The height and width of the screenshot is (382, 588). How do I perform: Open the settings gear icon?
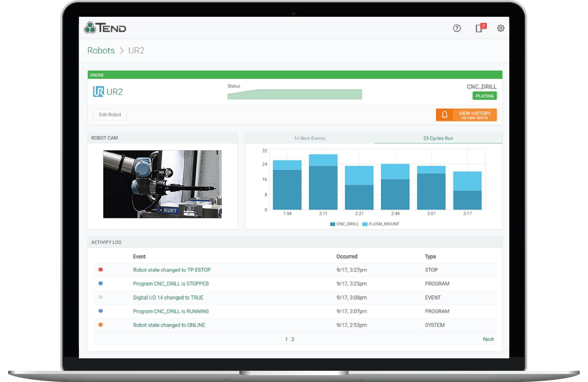[x=501, y=28]
